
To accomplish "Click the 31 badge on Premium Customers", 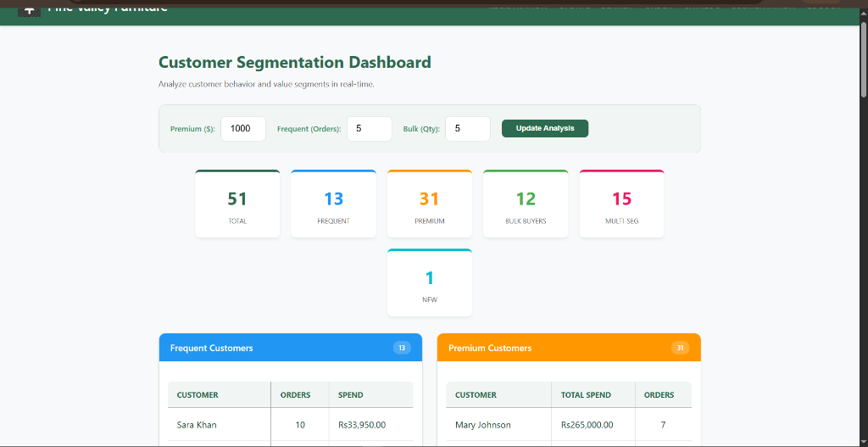I will tap(681, 348).
